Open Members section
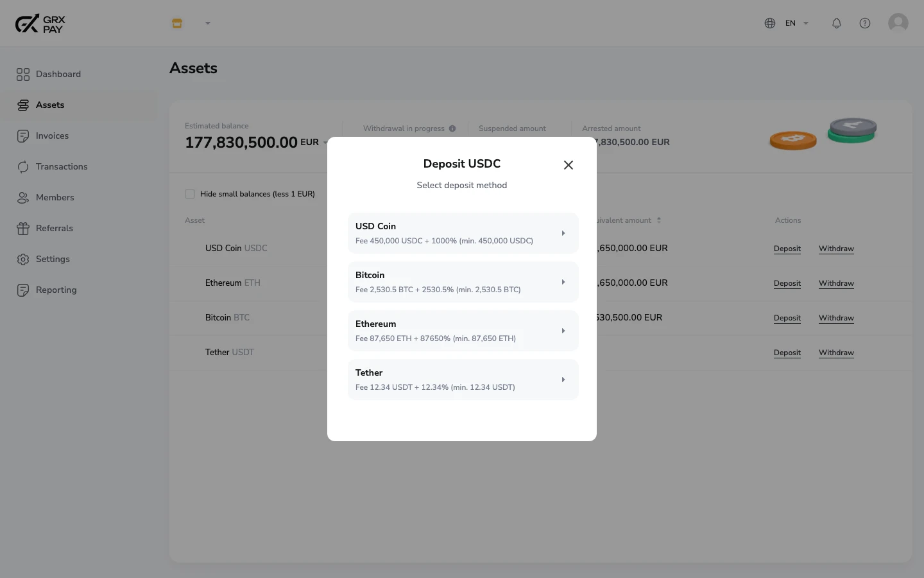The width and height of the screenshot is (924, 578). click(55, 198)
